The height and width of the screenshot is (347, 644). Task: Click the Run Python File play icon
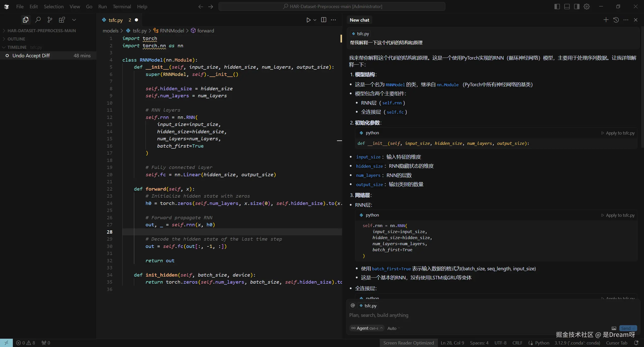click(x=308, y=20)
